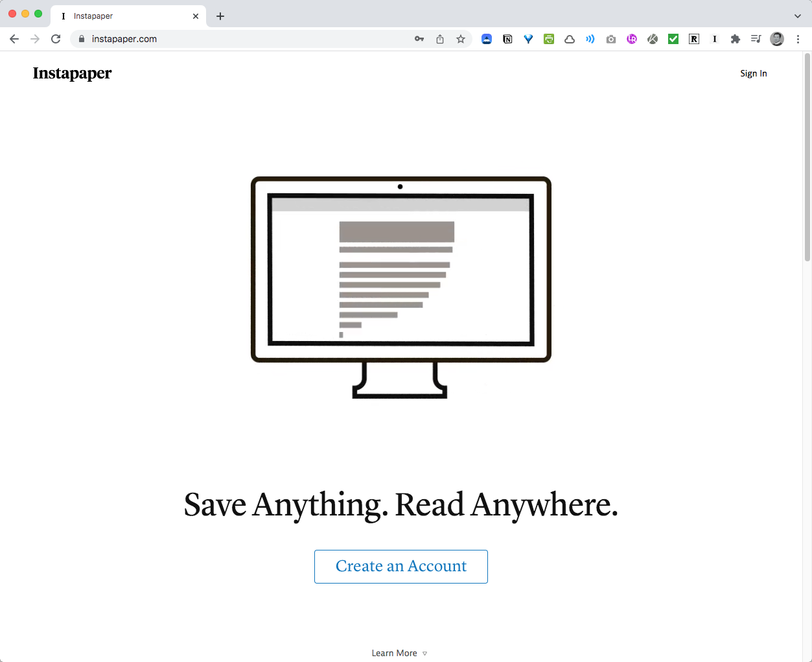Click the purple circular LR extension
Viewport: 812px width, 662px height.
(x=632, y=39)
